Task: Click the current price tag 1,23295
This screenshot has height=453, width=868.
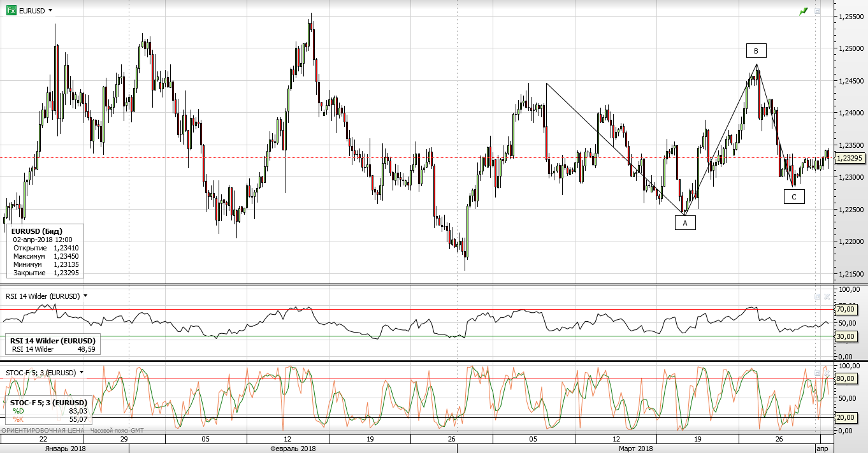Action: coord(850,157)
